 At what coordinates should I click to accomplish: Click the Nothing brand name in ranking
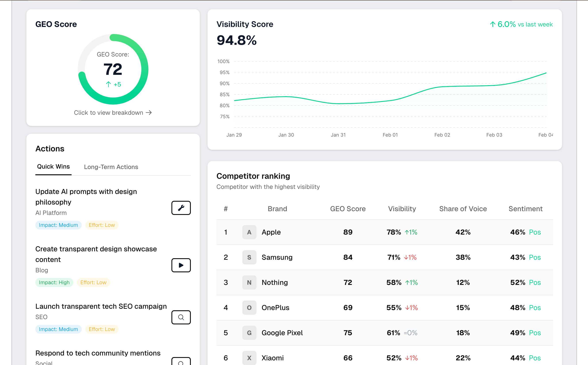tap(275, 282)
